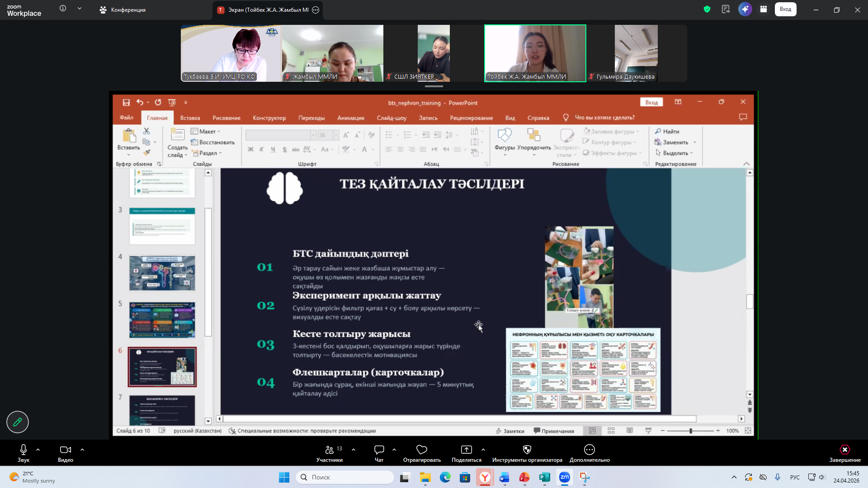Expand audio options arrow next to Звук
The image size is (868, 488).
click(38, 450)
